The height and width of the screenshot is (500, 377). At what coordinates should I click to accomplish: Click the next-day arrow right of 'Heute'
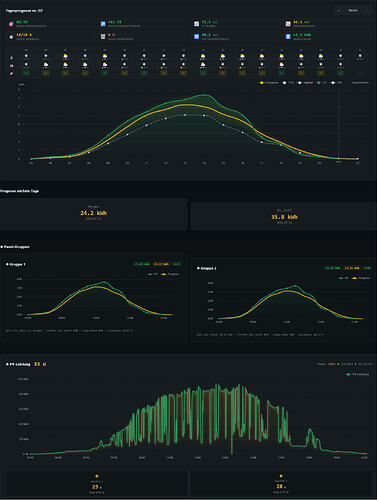coord(367,11)
